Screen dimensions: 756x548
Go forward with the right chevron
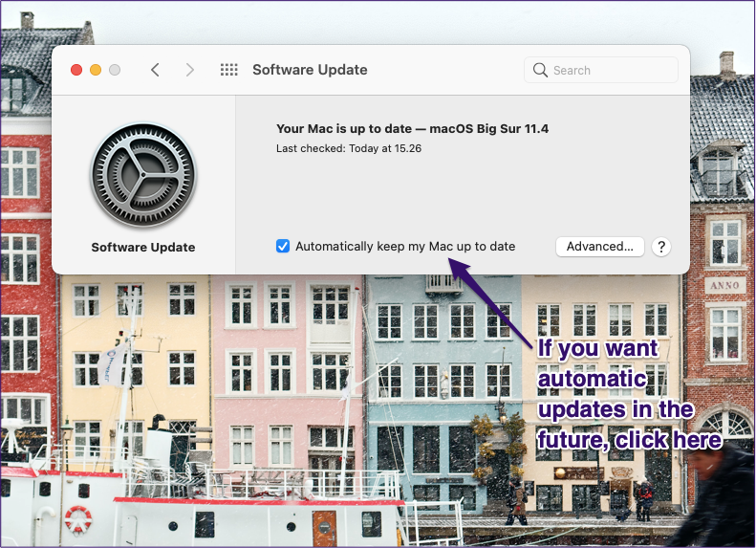point(190,70)
